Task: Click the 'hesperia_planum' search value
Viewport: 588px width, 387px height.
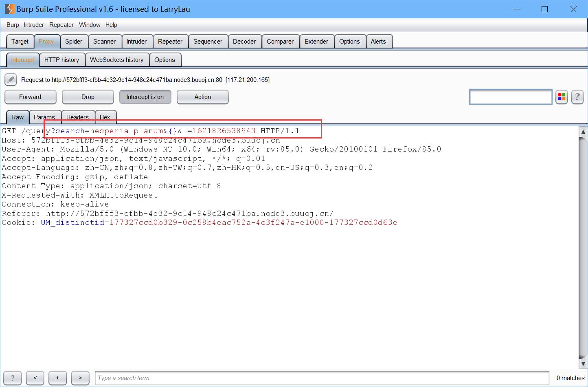Action: click(127, 131)
